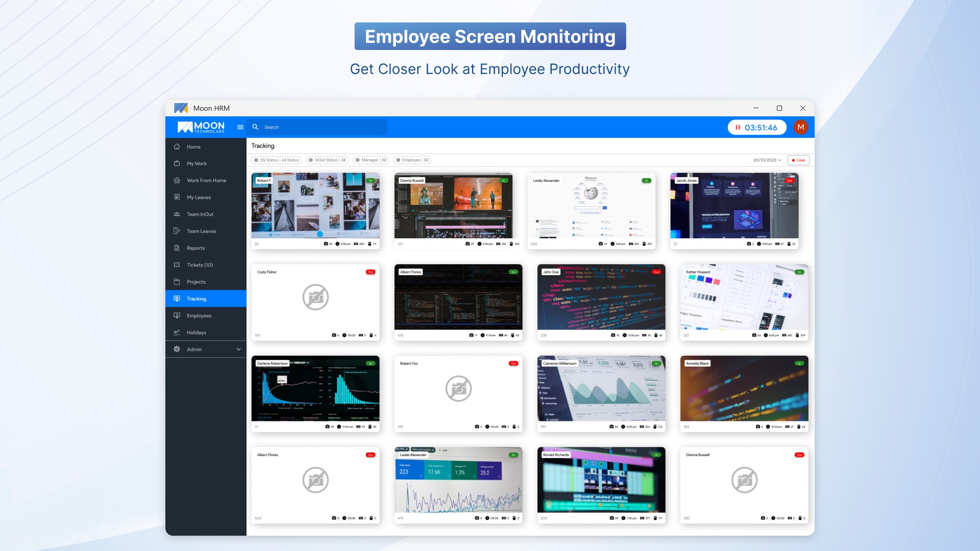
Task: Click the Employee All filter chip
Action: point(412,160)
